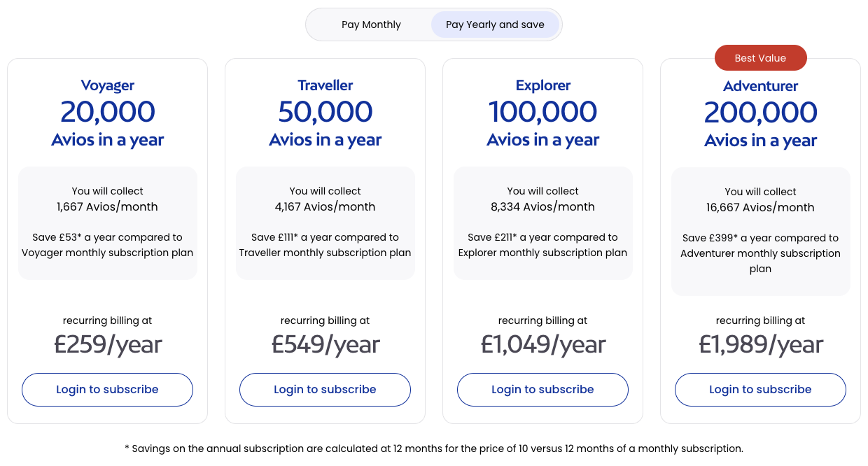
Task: Select the Voyager plan heading
Action: pos(107,85)
